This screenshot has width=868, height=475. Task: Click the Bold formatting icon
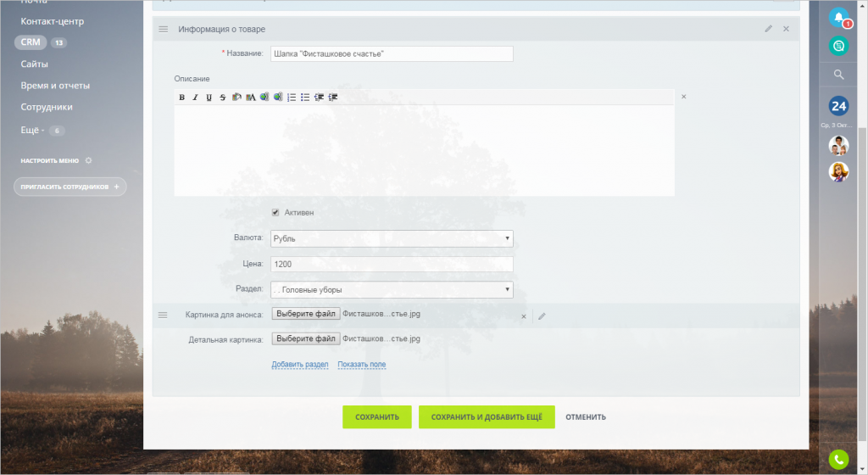(x=181, y=98)
